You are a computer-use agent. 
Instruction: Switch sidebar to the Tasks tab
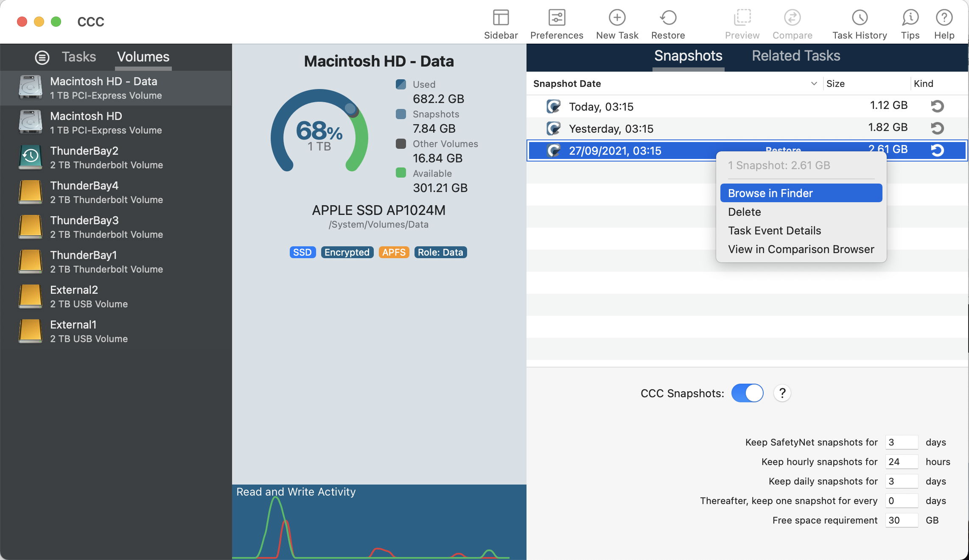coord(79,57)
